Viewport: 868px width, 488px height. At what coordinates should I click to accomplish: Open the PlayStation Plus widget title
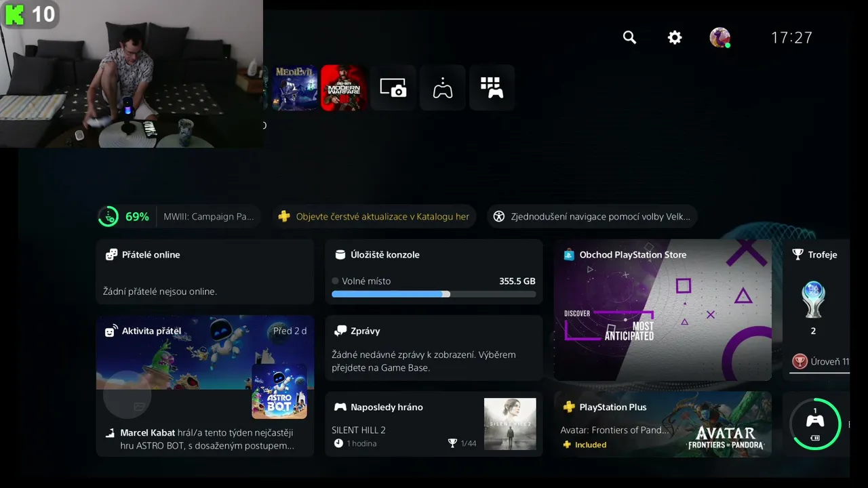pos(612,407)
